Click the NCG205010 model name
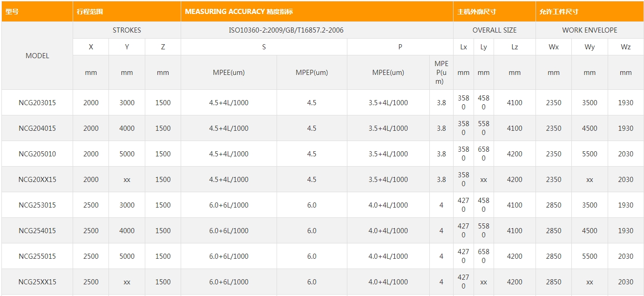644x296 pixels. tap(37, 154)
